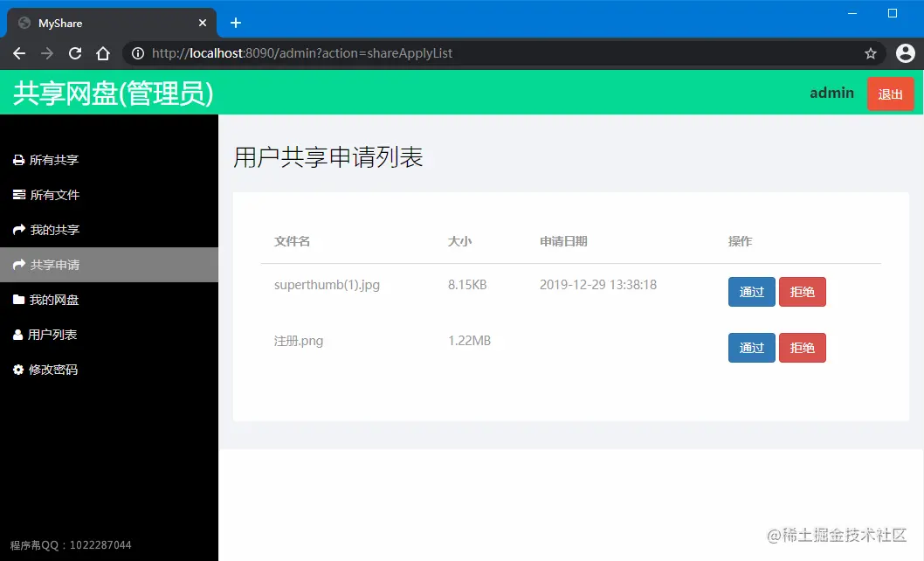Open a new browser tab with plus
Image resolution: width=924 pixels, height=561 pixels.
236,23
